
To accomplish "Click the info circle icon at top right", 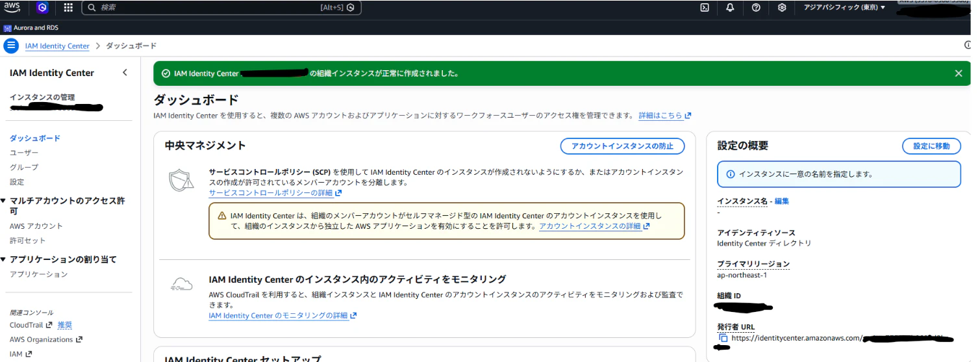I will pos(968,45).
